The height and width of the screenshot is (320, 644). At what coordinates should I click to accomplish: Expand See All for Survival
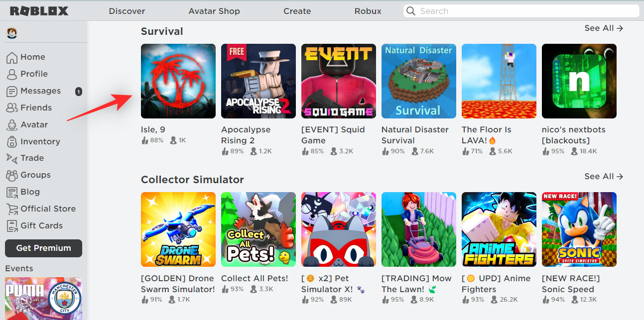(x=604, y=28)
